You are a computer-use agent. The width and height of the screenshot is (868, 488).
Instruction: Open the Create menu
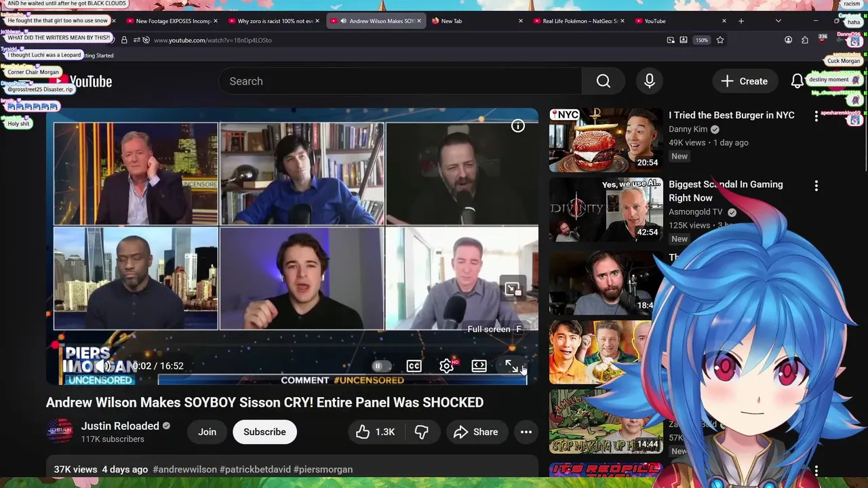744,81
